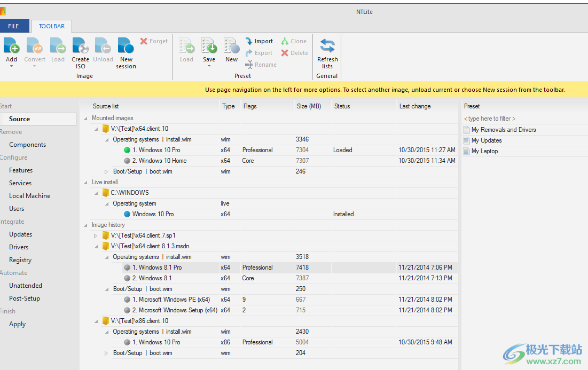The image size is (588, 370).
Task: Open the Add button dropdown arrow
Action: tap(11, 66)
